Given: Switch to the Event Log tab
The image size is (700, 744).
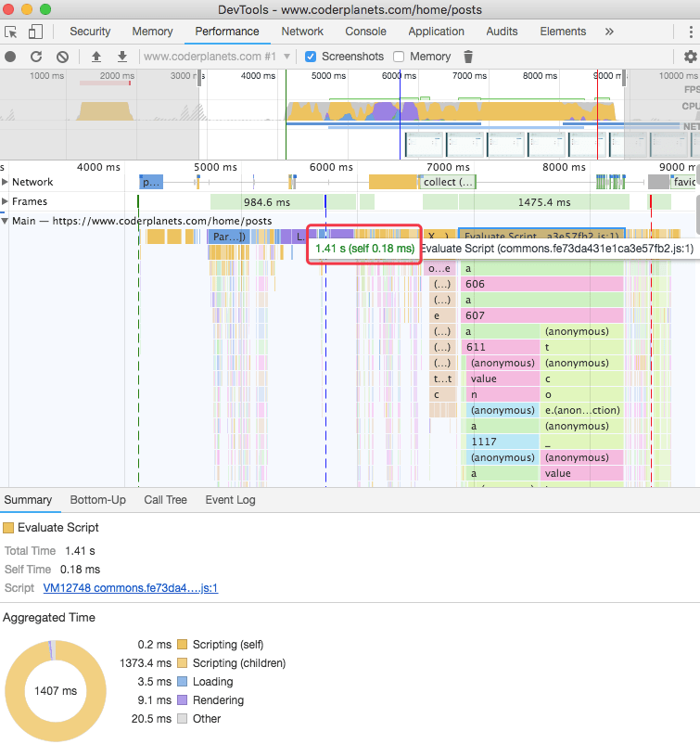Looking at the screenshot, I should 231,500.
